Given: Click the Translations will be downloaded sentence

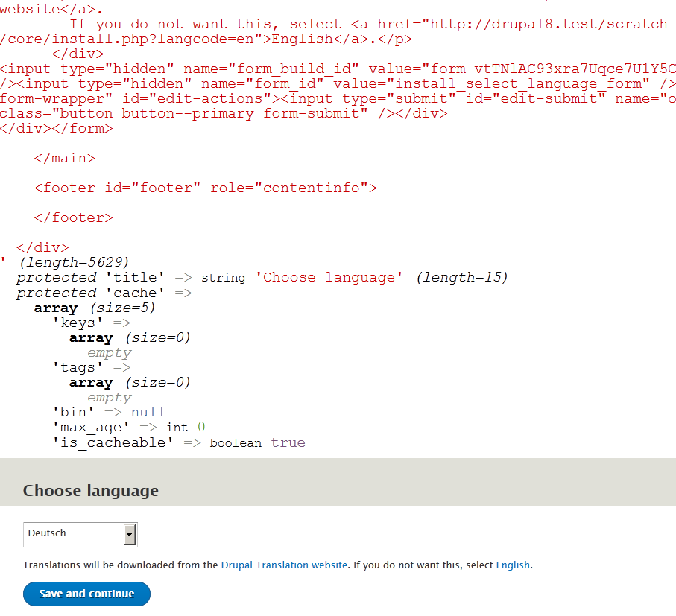Looking at the screenshot, I should coord(278,565).
